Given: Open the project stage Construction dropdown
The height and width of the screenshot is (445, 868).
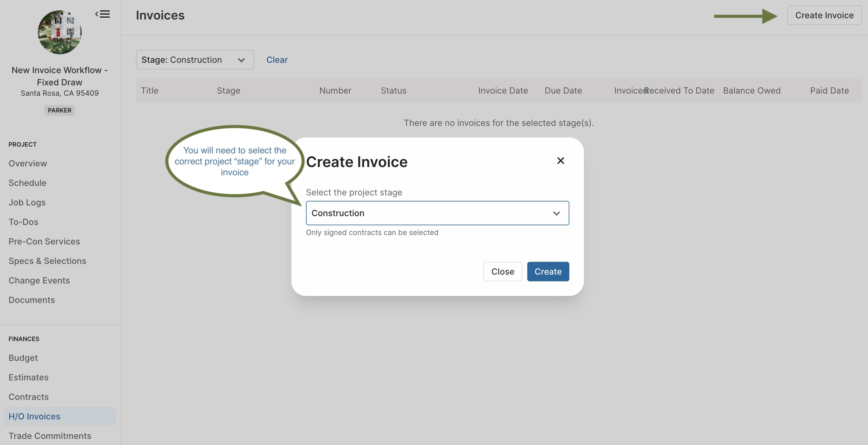Looking at the screenshot, I should 437,213.
